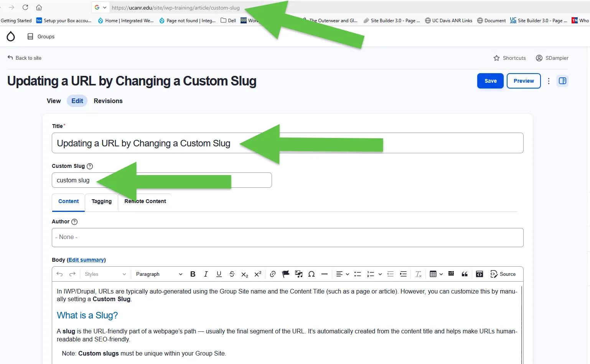Open the Paragraph format dropdown

tap(158, 274)
